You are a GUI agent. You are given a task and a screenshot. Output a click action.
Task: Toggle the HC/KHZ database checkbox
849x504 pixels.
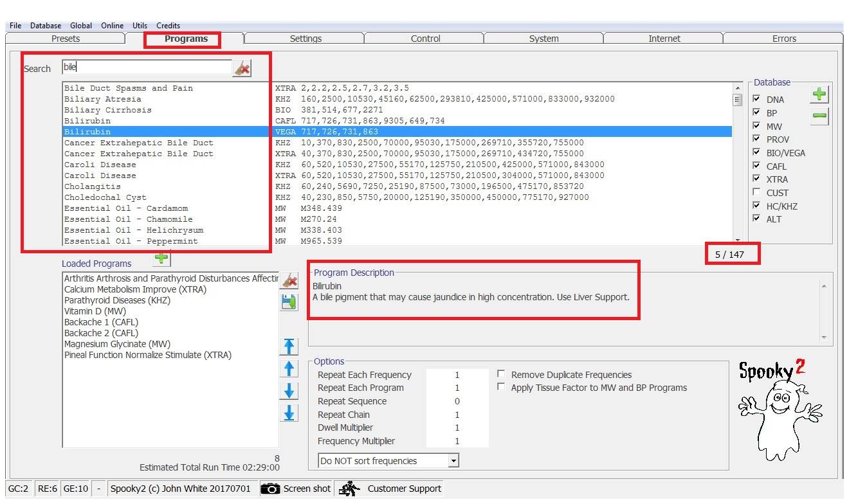pyautogui.click(x=756, y=206)
